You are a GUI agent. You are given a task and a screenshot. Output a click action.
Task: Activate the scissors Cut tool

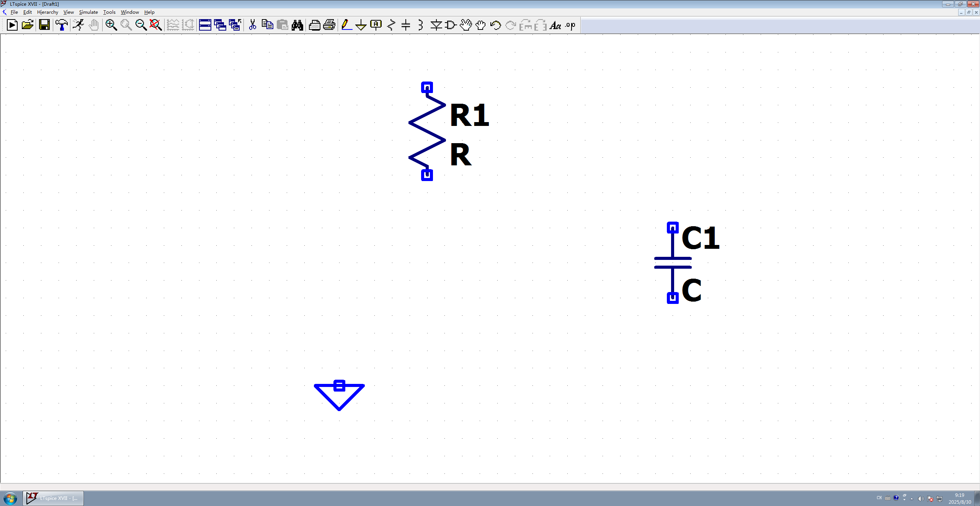click(x=252, y=25)
